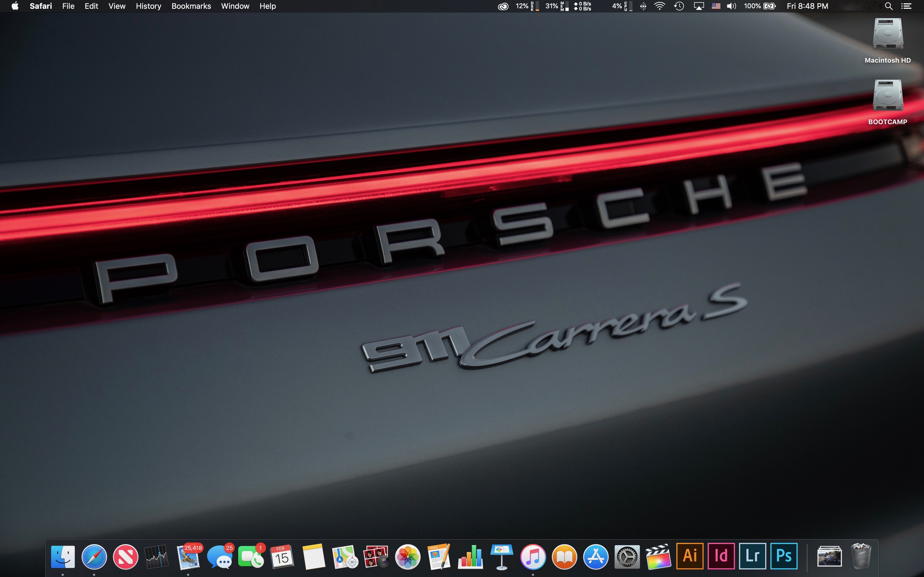
Task: Open the Bookmarks menu
Action: point(191,6)
